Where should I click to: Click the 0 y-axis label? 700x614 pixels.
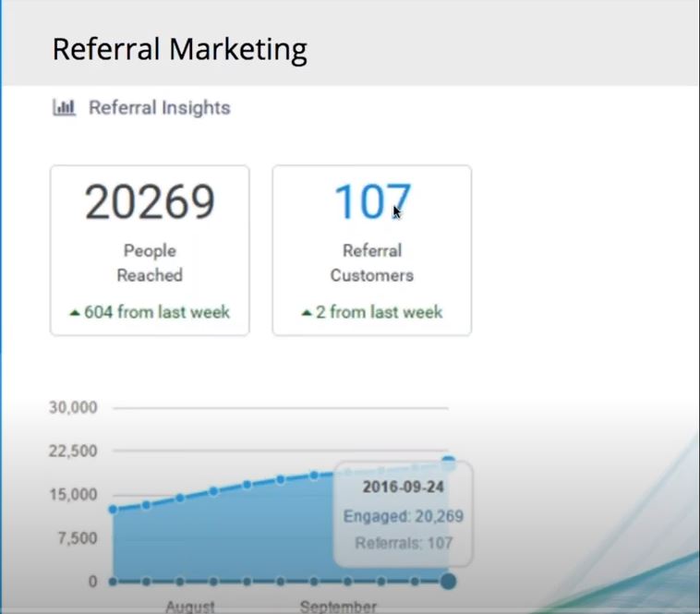coord(92,582)
